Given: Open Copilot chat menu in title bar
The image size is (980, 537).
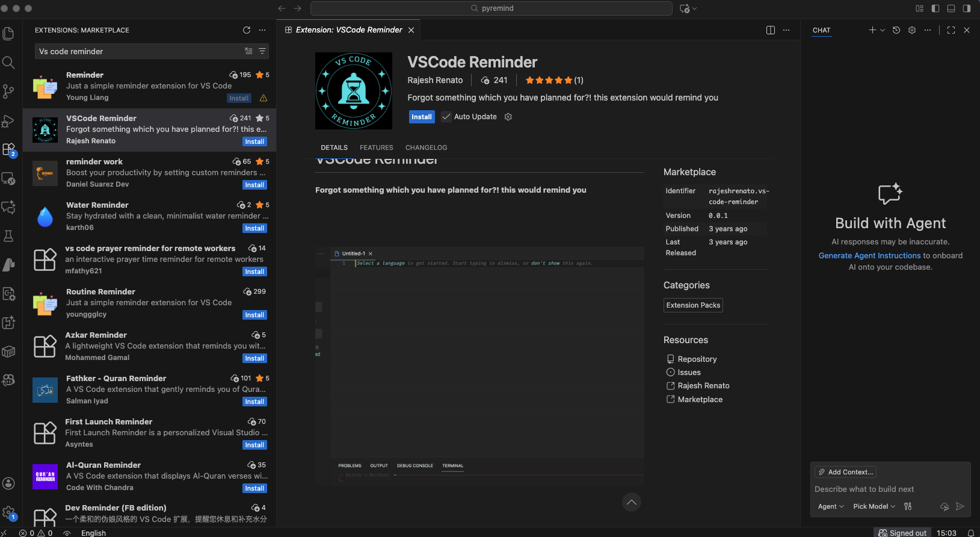Looking at the screenshot, I should [688, 8].
